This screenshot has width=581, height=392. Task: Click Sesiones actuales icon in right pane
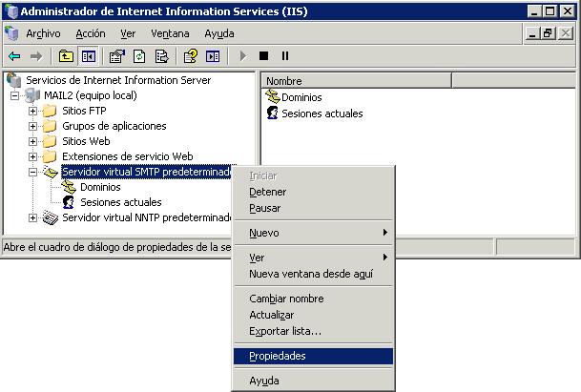(272, 113)
